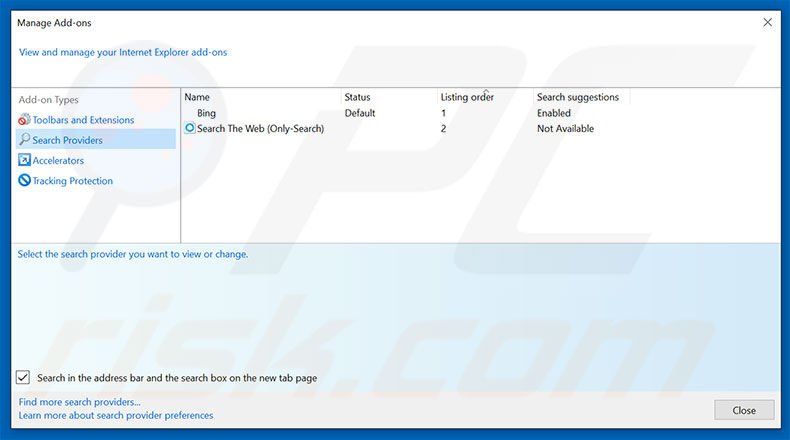Switch to the Accelerators add-on type

[x=58, y=160]
